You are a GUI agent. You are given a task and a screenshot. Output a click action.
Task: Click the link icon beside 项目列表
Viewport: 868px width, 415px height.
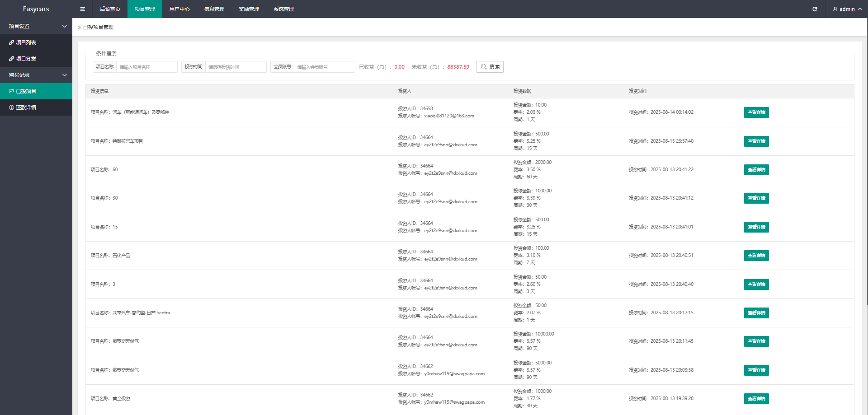click(11, 42)
